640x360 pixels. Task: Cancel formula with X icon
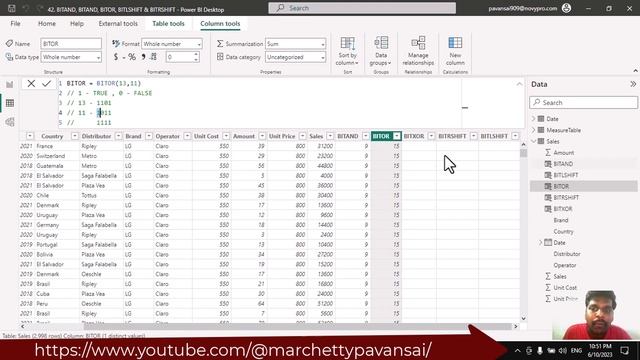(31, 84)
